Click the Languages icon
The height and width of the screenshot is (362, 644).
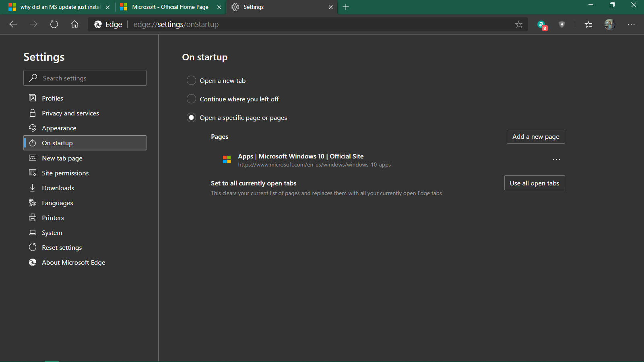click(x=33, y=203)
